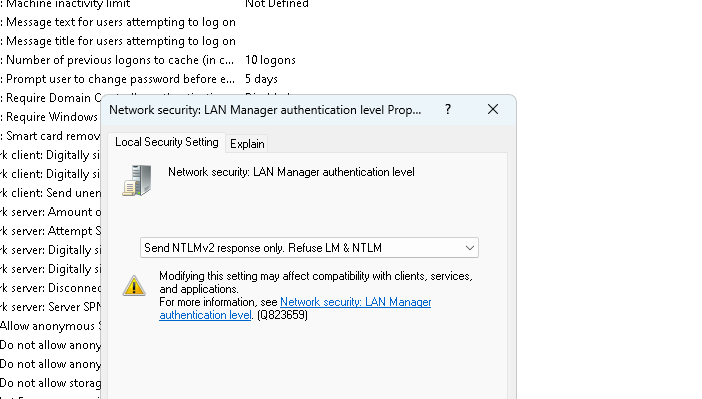Click the server policy icon in dialog
The height and width of the screenshot is (399, 702).
click(x=137, y=180)
